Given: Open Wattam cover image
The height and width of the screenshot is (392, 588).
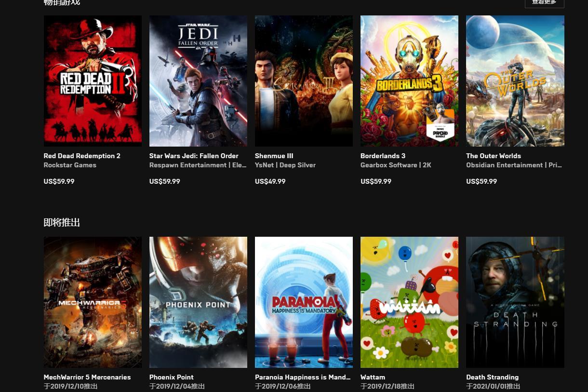Looking at the screenshot, I should point(409,302).
